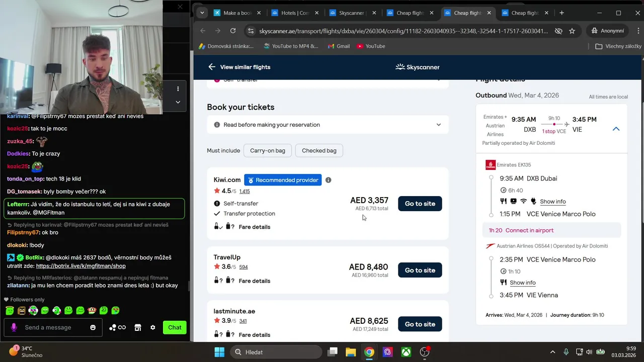Expand Read before making your reservation
644x362 pixels.
[328, 125]
